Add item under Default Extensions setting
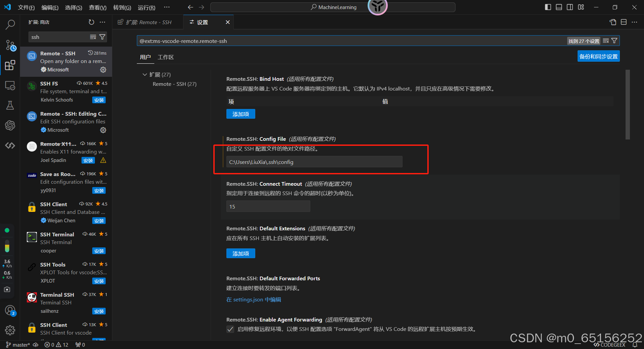Screen dimensions: 644x349 240,253
